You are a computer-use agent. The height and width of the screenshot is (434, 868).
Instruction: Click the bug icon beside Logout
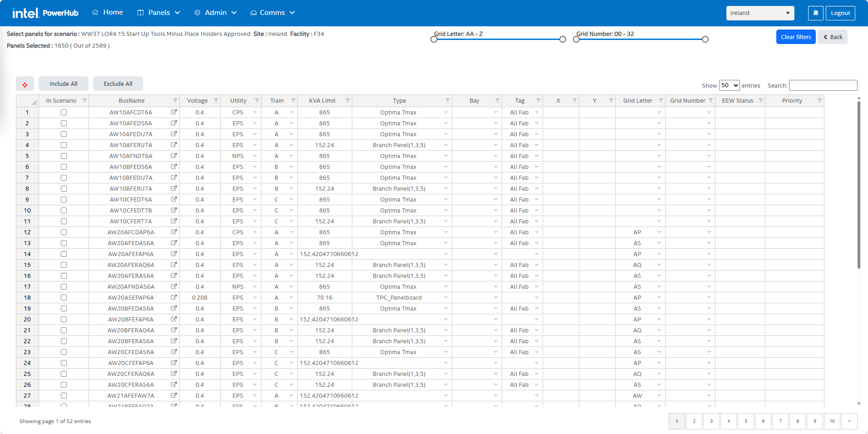(815, 13)
